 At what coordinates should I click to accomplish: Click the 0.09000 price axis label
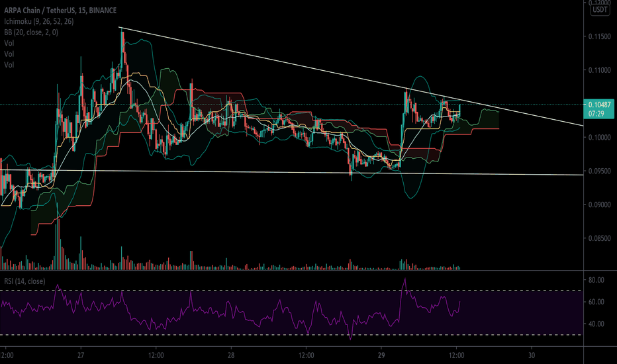599,205
